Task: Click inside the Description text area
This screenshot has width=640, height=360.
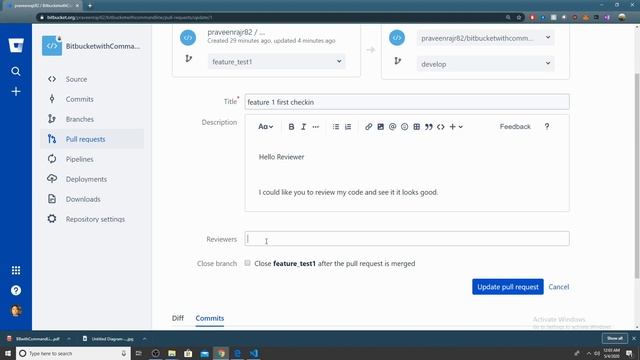Action: click(x=407, y=175)
